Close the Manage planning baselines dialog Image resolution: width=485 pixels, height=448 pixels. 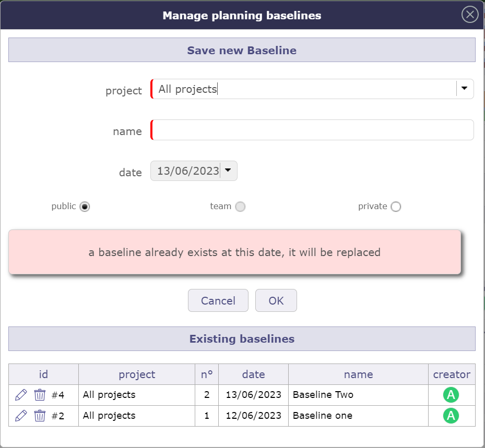click(470, 15)
